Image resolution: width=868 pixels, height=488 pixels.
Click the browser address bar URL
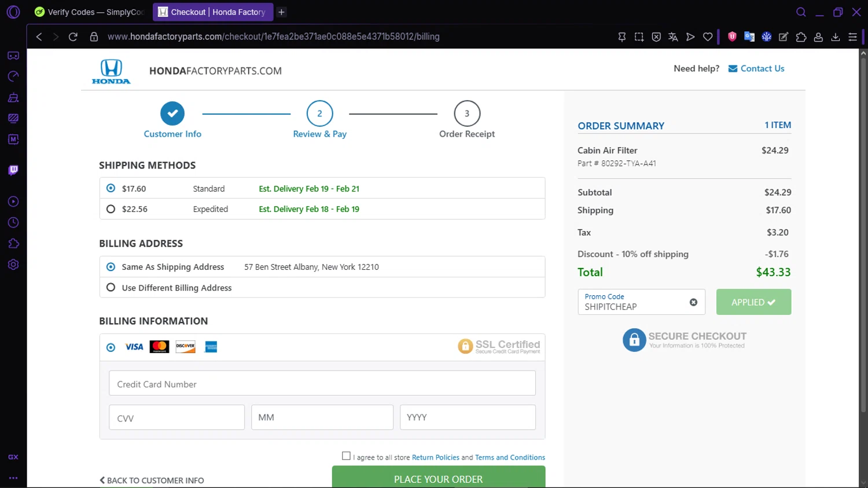[x=273, y=36]
